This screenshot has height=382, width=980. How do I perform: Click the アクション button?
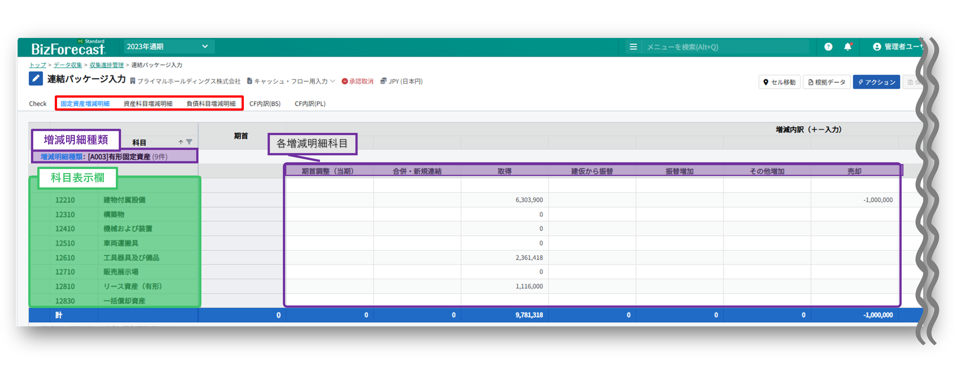coord(876,82)
